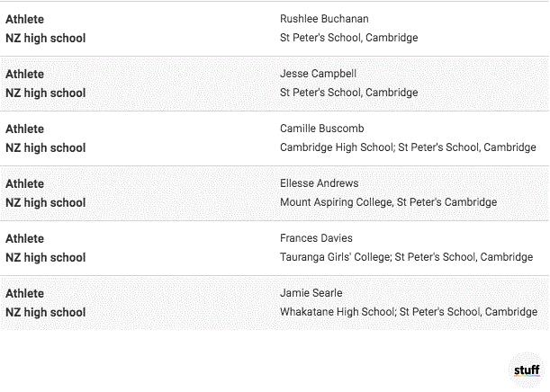
Task: Click the name Frances Davies
Action: tap(316, 238)
